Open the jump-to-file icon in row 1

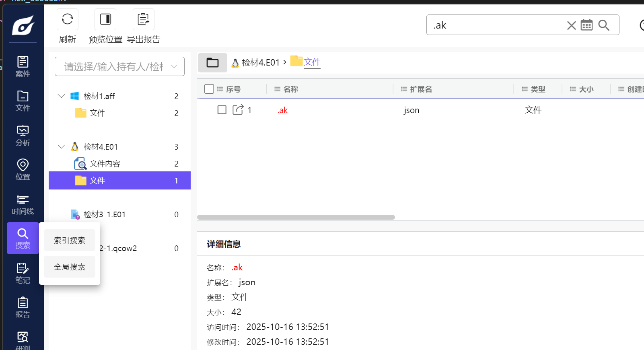click(x=238, y=110)
